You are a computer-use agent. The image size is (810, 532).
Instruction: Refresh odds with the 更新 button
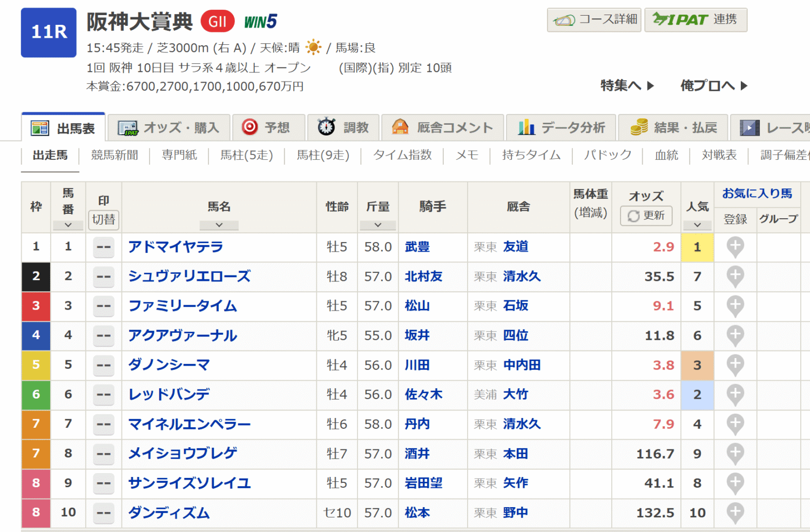coord(646,216)
